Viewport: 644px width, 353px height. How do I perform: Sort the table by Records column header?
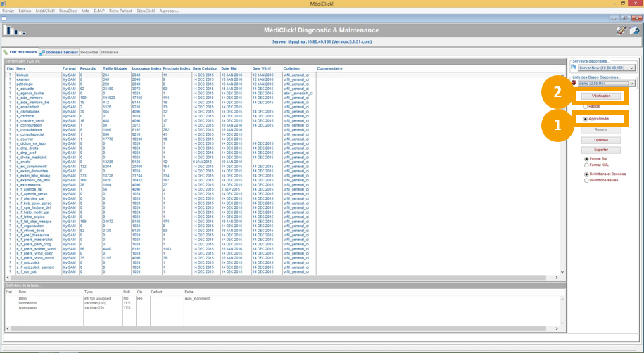point(88,68)
